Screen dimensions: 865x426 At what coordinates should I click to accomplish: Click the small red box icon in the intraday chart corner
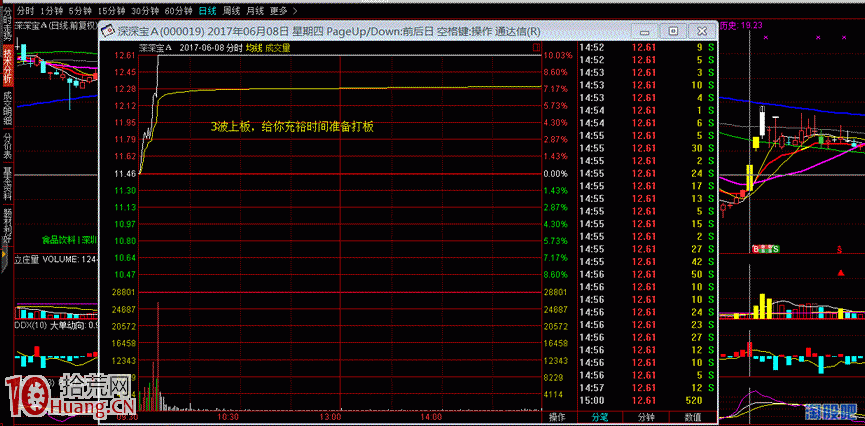[x=536, y=48]
